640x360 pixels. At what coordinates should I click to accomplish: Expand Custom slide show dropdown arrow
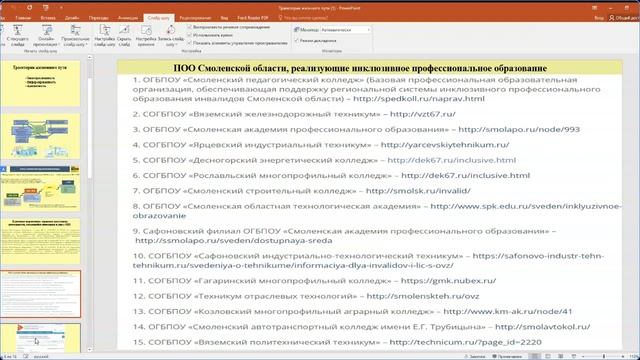click(x=87, y=44)
